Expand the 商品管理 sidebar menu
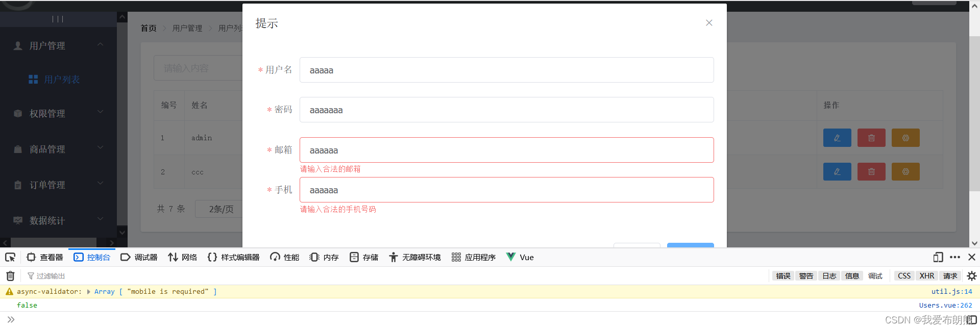The image size is (980, 330). pos(58,149)
